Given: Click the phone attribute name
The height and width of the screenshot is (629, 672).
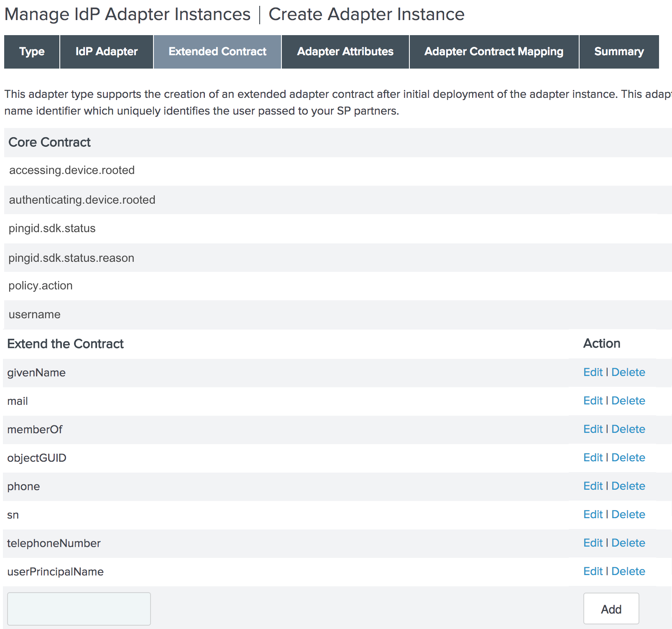Looking at the screenshot, I should 23,486.
